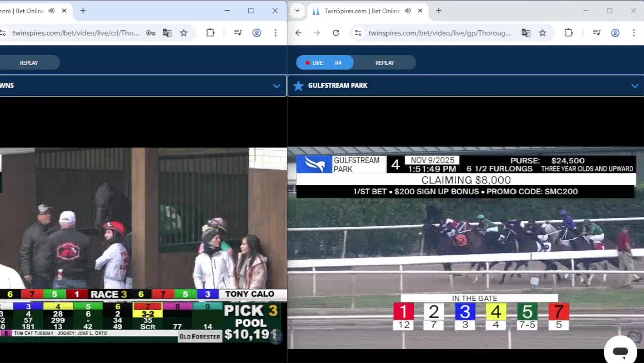Click the Churchill Downs race video
The width and height of the screenshot is (644, 363).
(x=143, y=245)
